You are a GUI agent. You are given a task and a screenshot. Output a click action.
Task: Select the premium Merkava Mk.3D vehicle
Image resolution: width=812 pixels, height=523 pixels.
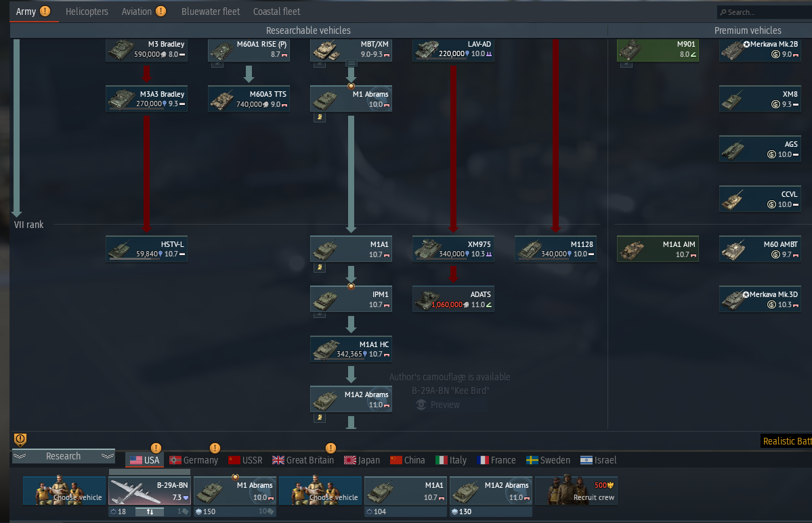760,299
